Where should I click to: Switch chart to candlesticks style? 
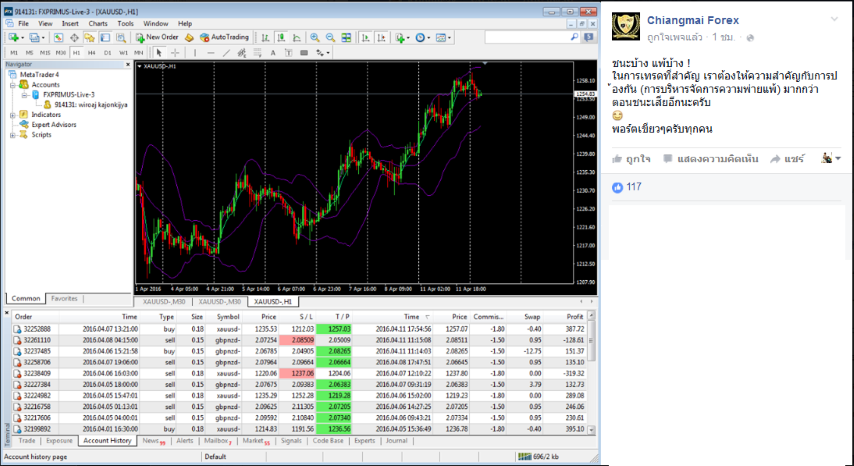click(281, 38)
